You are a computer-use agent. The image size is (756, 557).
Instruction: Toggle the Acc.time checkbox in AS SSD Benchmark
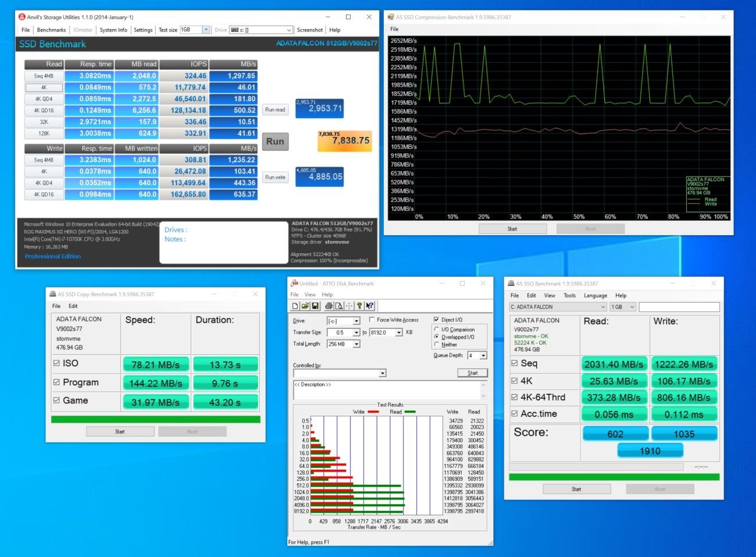[514, 414]
